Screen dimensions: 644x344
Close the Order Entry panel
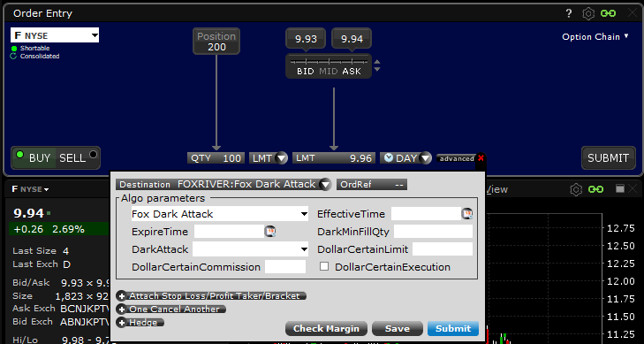(x=633, y=13)
